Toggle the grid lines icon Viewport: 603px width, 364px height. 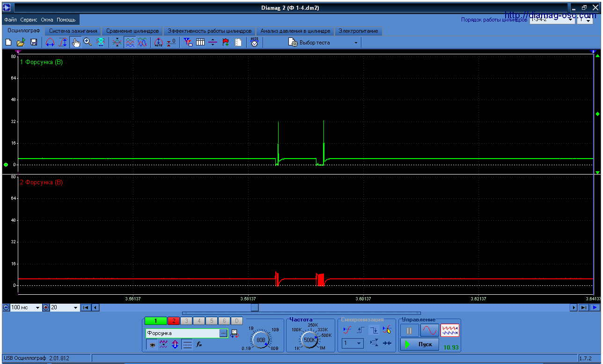(187, 344)
